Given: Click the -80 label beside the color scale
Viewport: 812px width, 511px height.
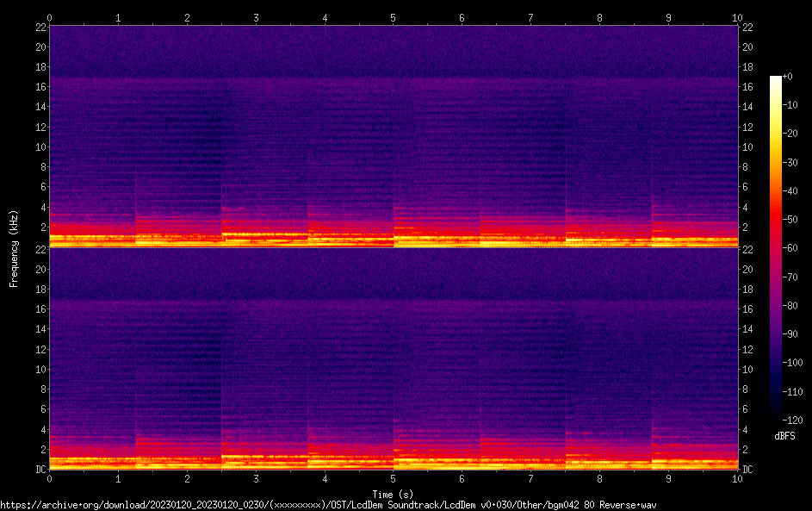Looking at the screenshot, I should point(790,306).
